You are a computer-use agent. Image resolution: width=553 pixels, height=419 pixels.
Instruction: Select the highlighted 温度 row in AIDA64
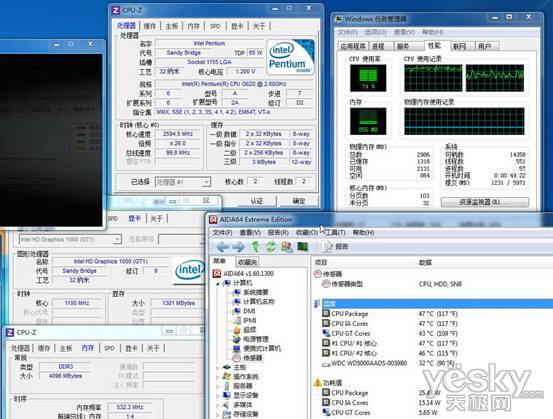coord(433,303)
